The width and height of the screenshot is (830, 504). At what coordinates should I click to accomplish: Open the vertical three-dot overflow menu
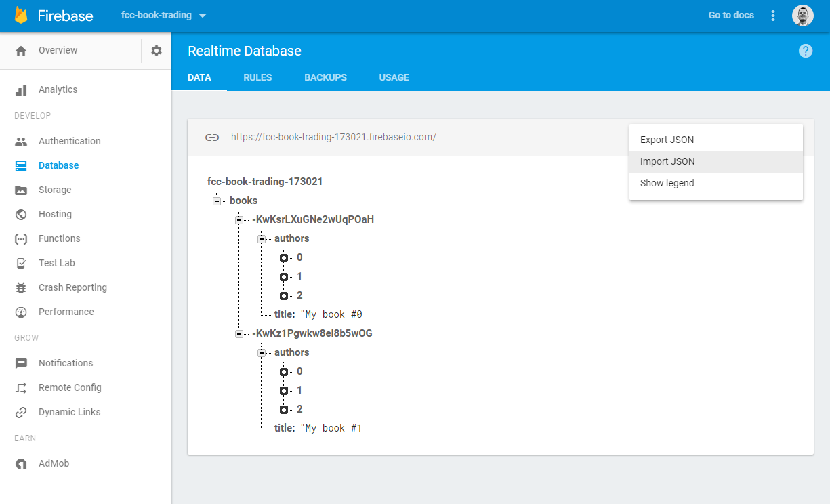point(773,16)
